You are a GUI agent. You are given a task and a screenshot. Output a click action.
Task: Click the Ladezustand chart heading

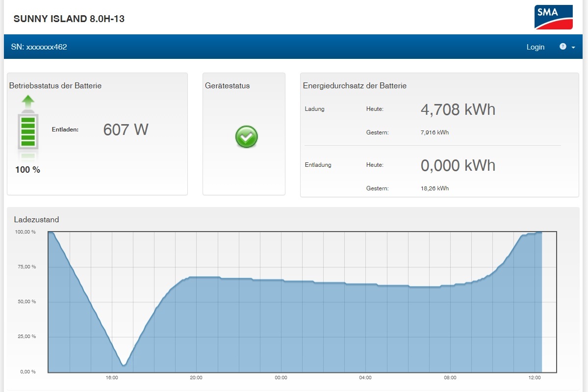click(36, 219)
